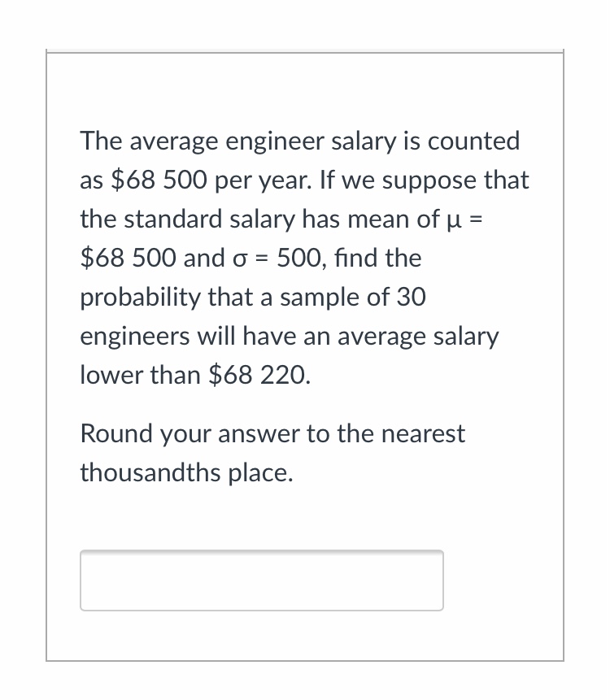Click the phrase 'average salary' before 'lower than'

click(425, 337)
